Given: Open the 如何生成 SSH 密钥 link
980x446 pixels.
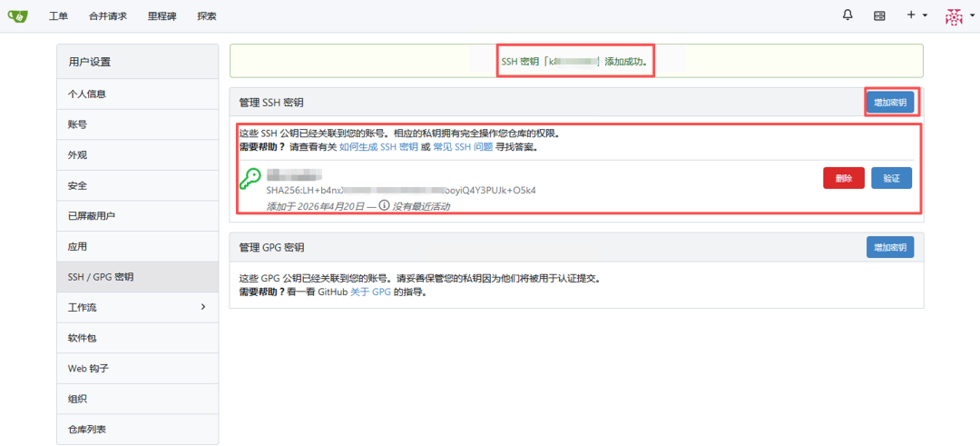Looking at the screenshot, I should click(378, 148).
